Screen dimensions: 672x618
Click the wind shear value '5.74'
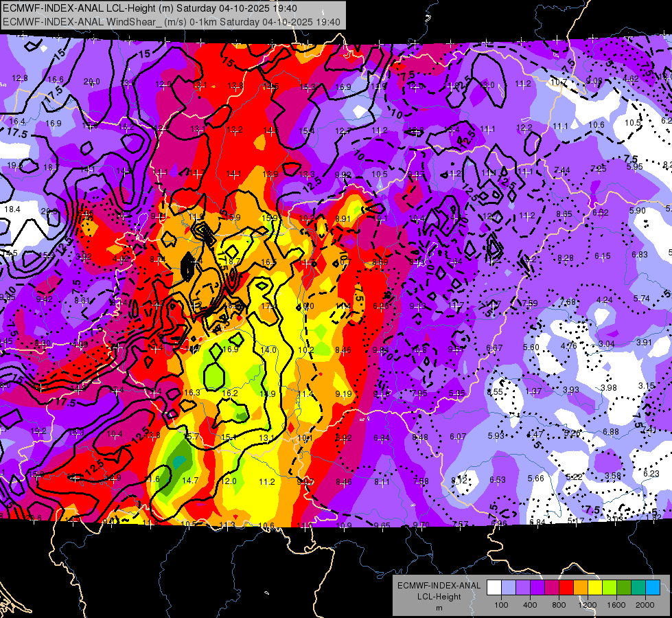642,298
